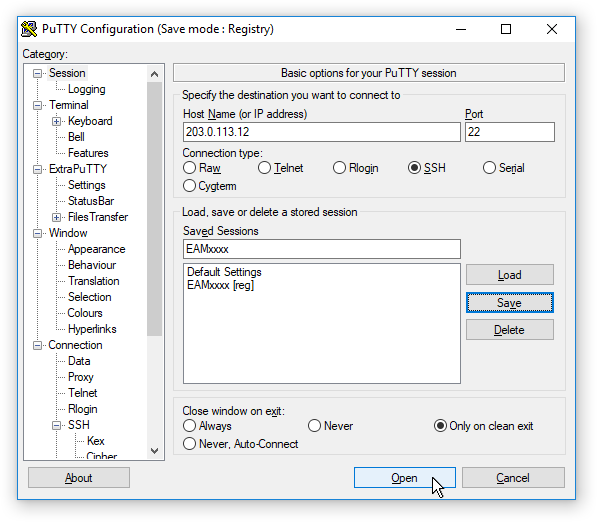Image resolution: width=597 pixels, height=522 pixels.
Task: Click the PuTTY icon in title bar
Action: point(29,29)
